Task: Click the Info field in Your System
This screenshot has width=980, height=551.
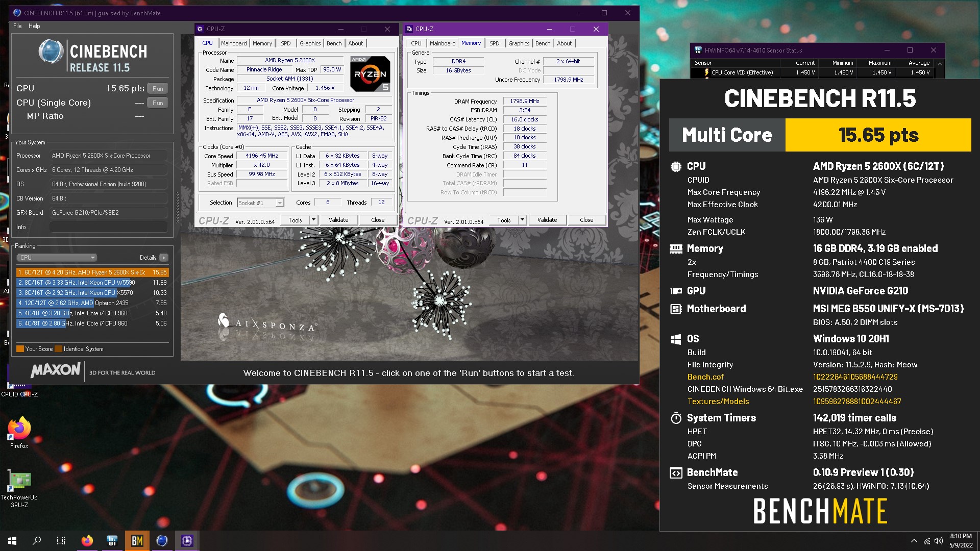Action: coord(109,227)
